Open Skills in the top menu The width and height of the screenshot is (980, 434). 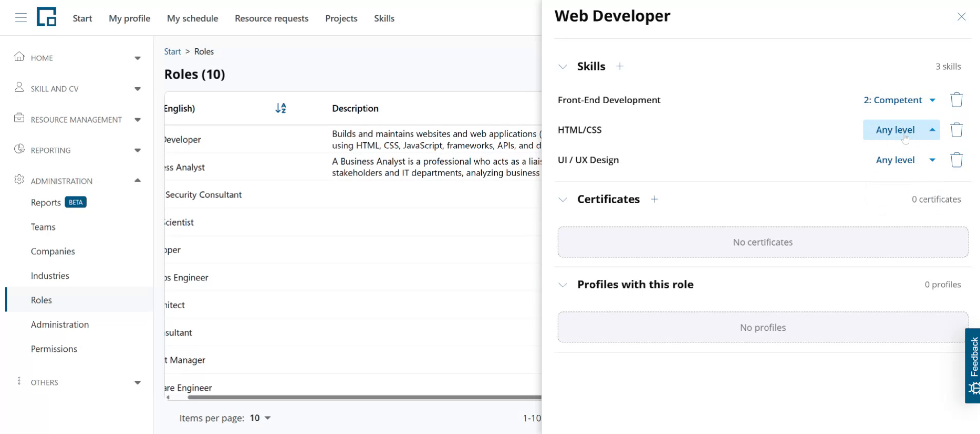click(x=384, y=18)
